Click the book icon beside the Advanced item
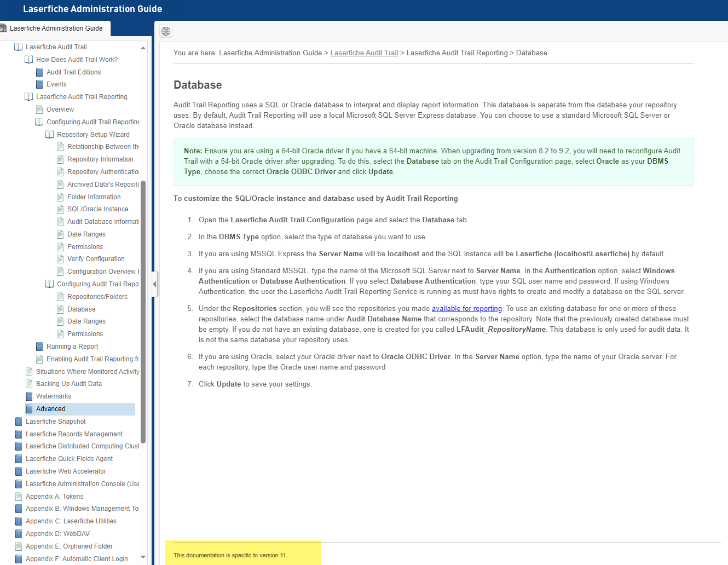This screenshot has height=565, width=728. [x=29, y=409]
